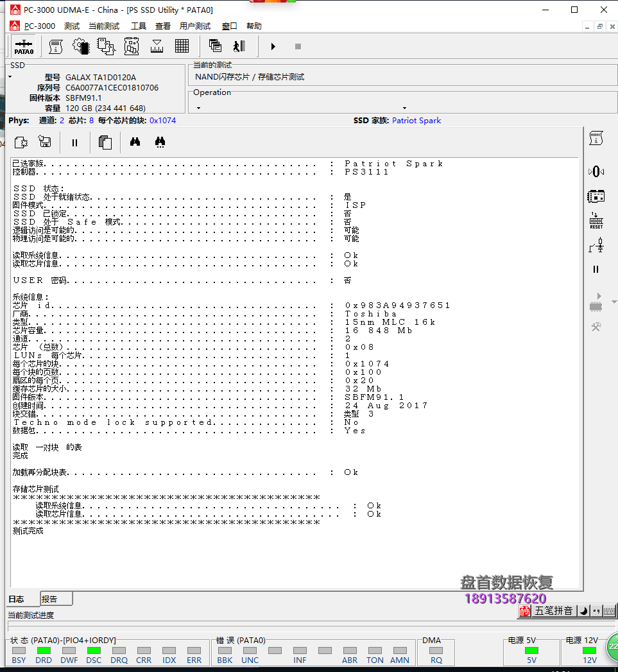Switch to the 报告 tab

[56, 599]
